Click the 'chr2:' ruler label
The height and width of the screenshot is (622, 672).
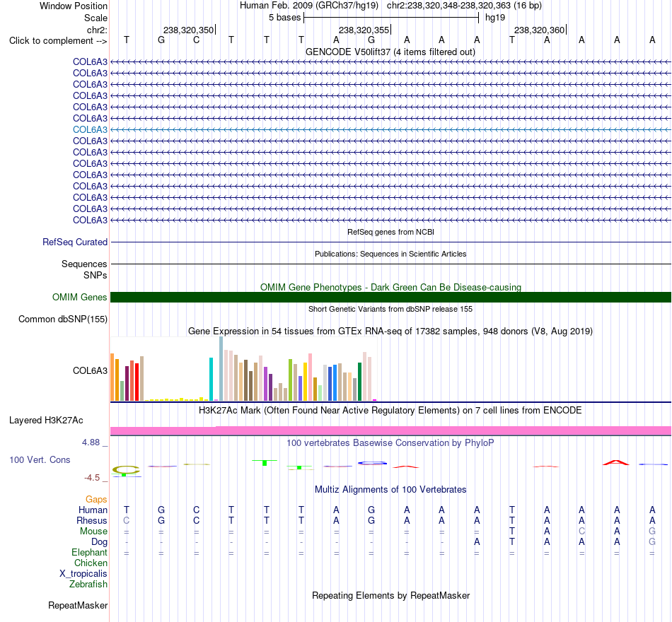coord(97,30)
